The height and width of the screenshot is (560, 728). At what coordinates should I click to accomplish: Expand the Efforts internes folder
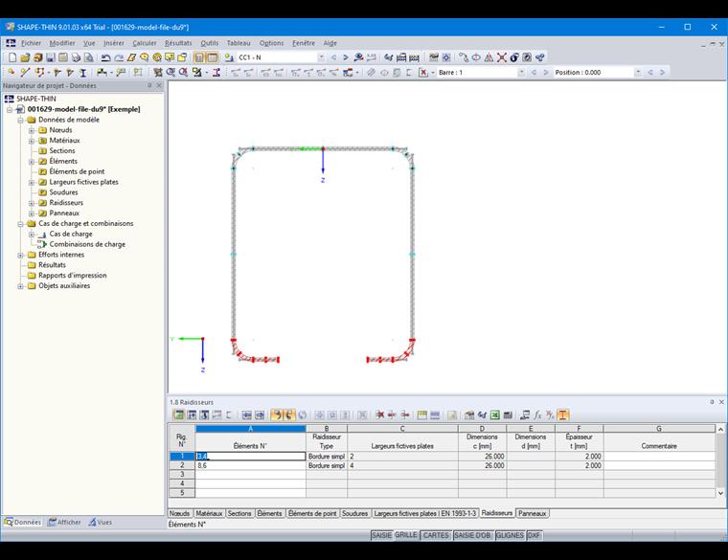point(20,256)
